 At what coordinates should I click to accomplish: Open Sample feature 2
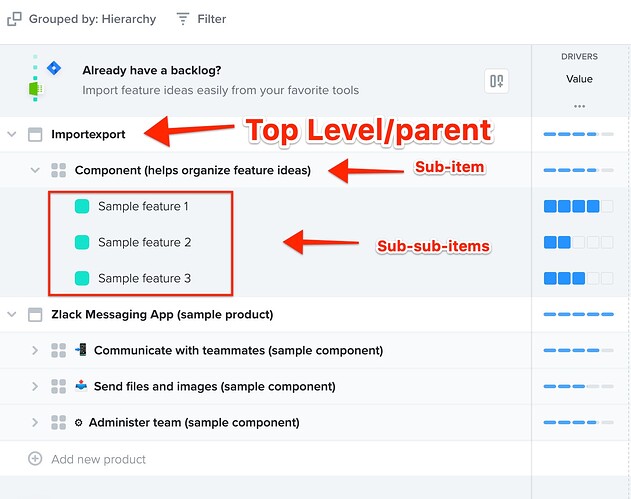tap(144, 242)
